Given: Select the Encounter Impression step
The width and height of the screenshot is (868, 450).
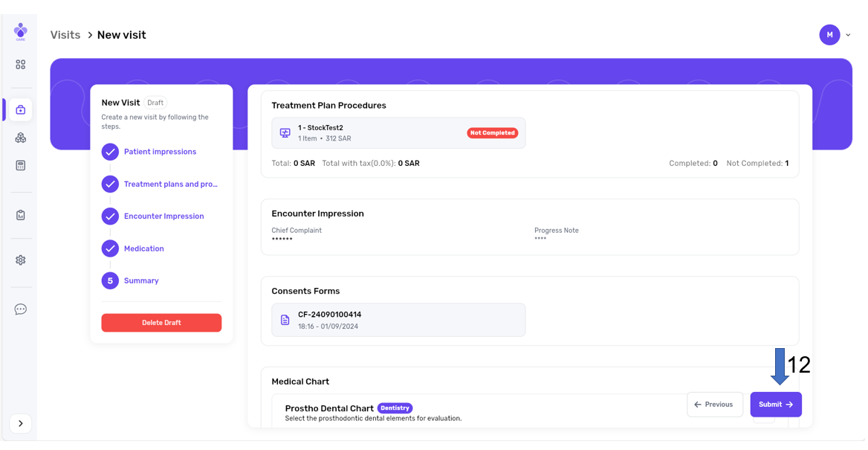Looking at the screenshot, I should (163, 216).
